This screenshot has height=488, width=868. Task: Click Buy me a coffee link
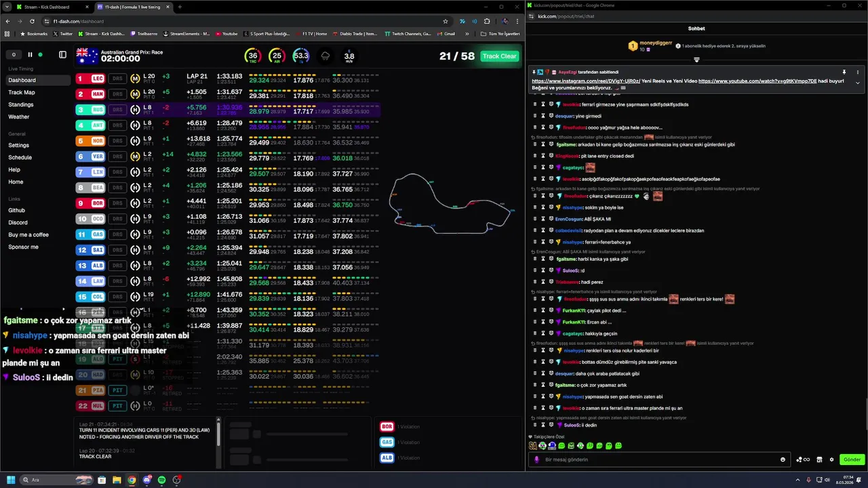click(28, 235)
